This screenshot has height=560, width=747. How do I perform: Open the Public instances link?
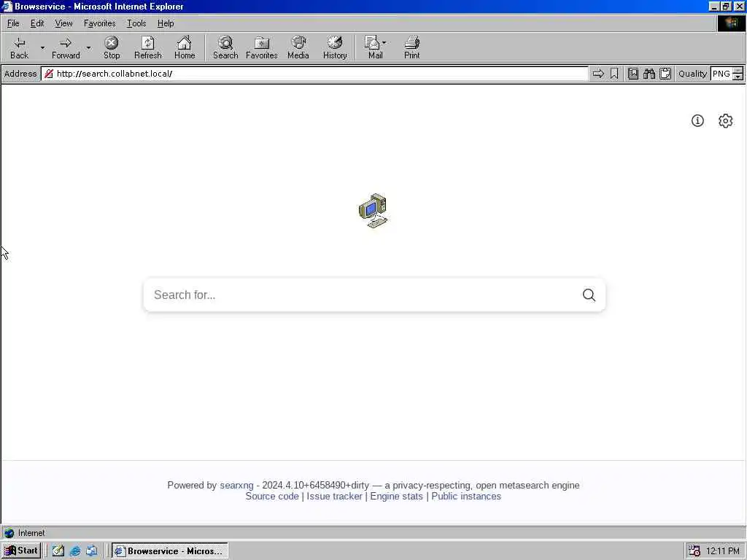pos(466,496)
